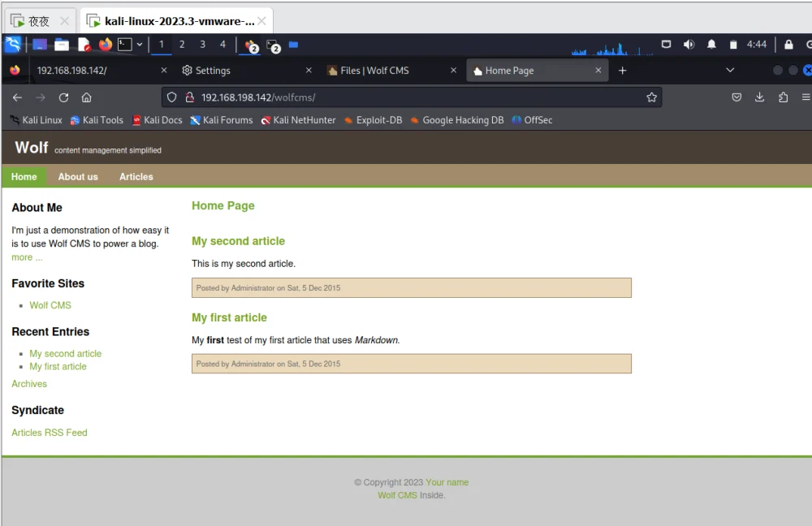
Task: Open the extensions puzzle icon
Action: click(x=783, y=97)
